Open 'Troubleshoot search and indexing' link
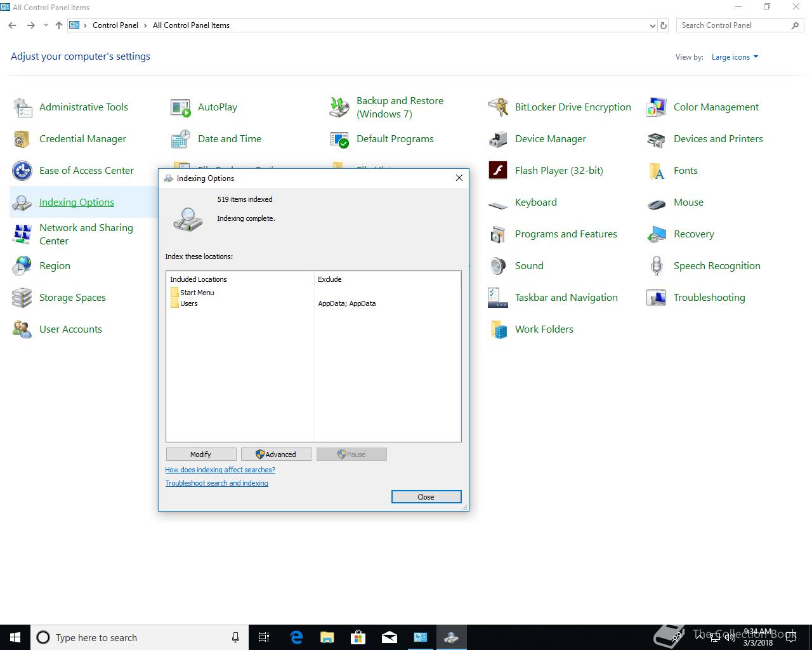This screenshot has width=812, height=650. click(x=216, y=483)
